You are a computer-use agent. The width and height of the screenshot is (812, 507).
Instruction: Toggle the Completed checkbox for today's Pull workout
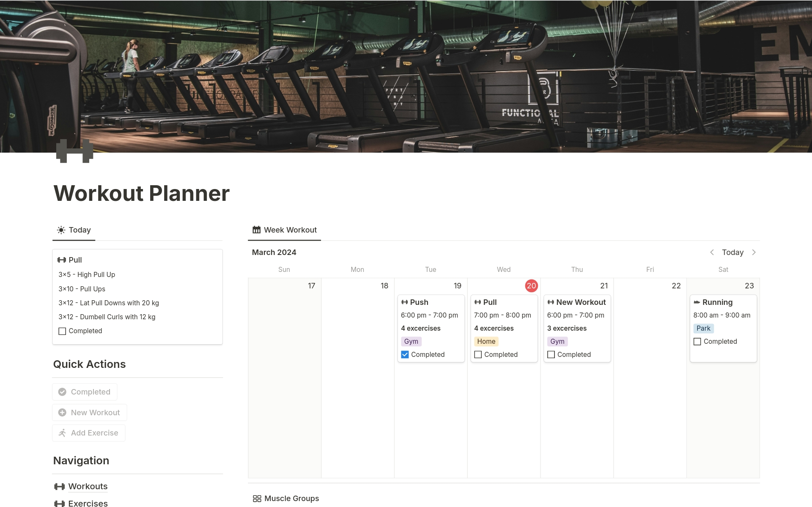tap(63, 331)
